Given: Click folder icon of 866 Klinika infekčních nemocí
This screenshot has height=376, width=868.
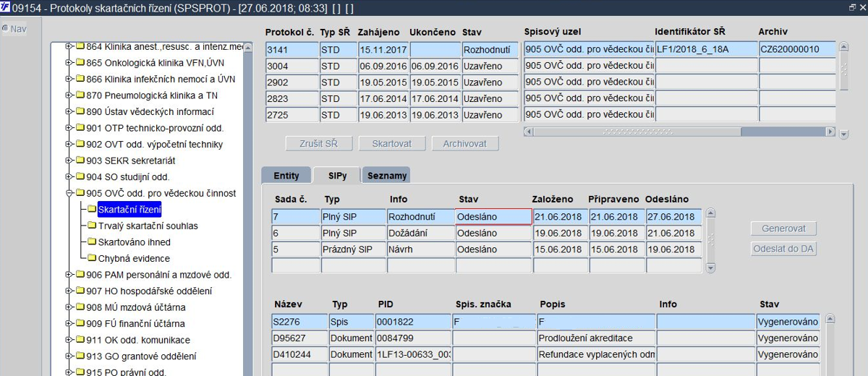Looking at the screenshot, I should click(x=80, y=79).
